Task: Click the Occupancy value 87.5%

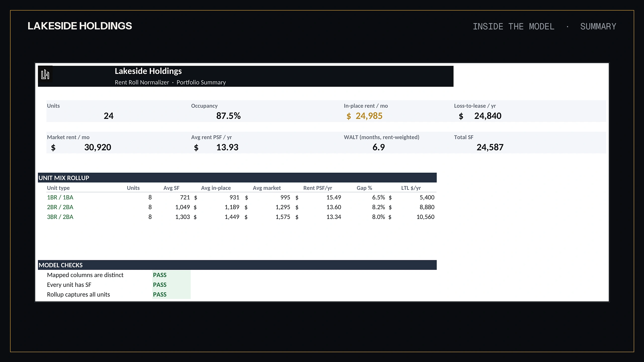Action: point(228,116)
